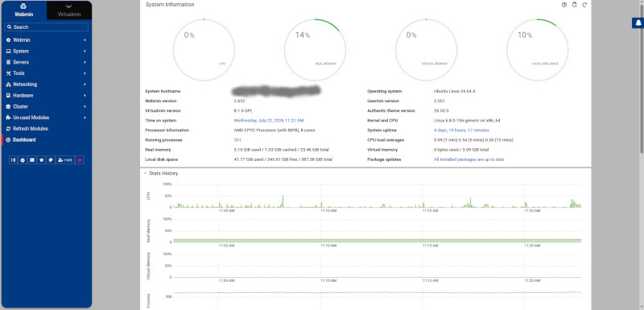Click the Dashboard gauge icon
The image size is (644, 310).
pyautogui.click(x=9, y=140)
